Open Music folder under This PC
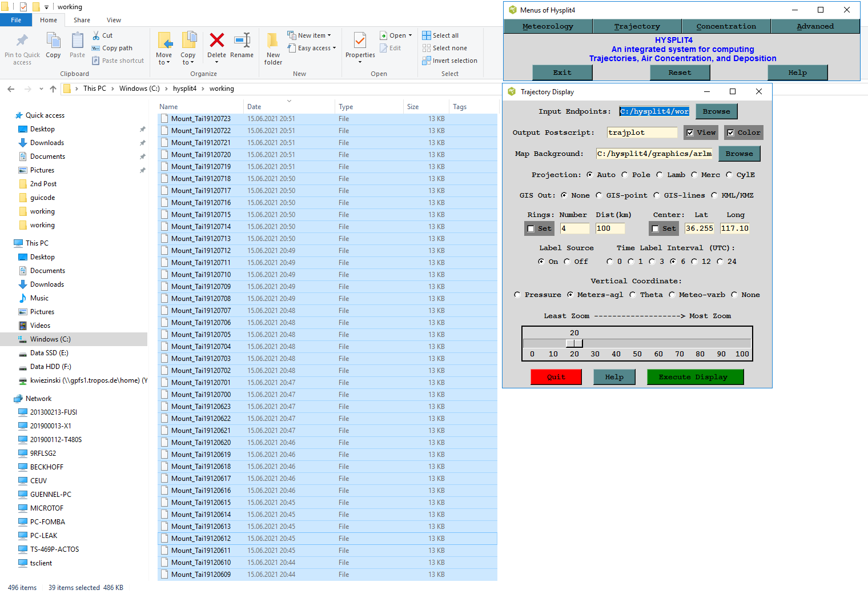 [39, 298]
